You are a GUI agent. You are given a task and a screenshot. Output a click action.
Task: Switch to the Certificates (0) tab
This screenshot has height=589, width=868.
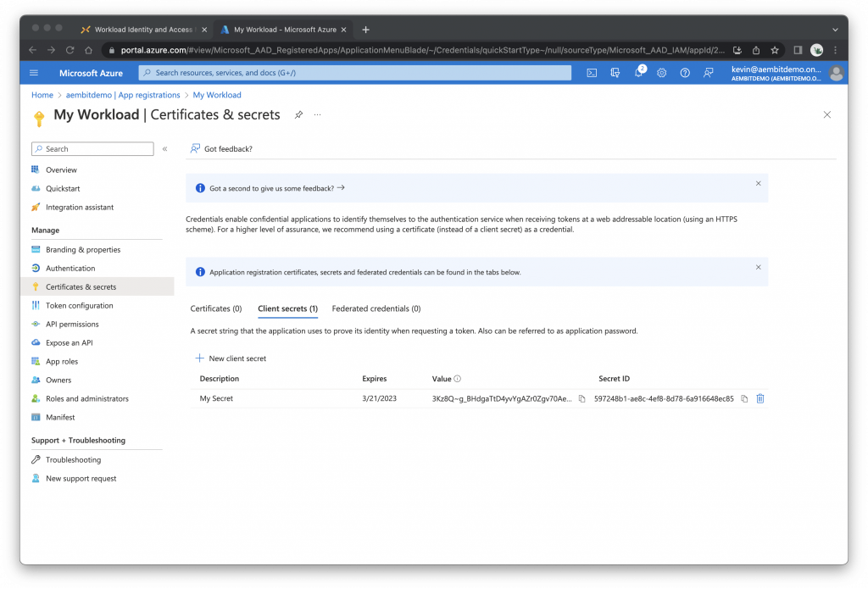coord(216,308)
